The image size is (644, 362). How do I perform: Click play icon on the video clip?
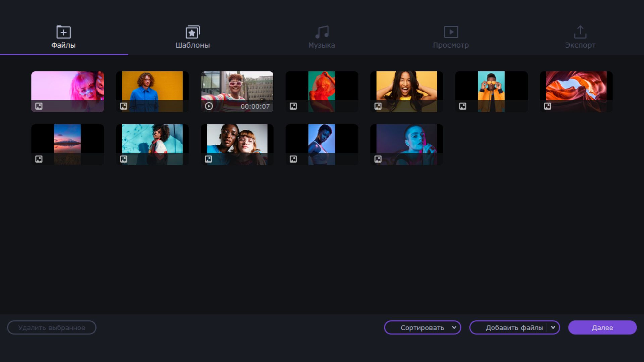tap(209, 106)
